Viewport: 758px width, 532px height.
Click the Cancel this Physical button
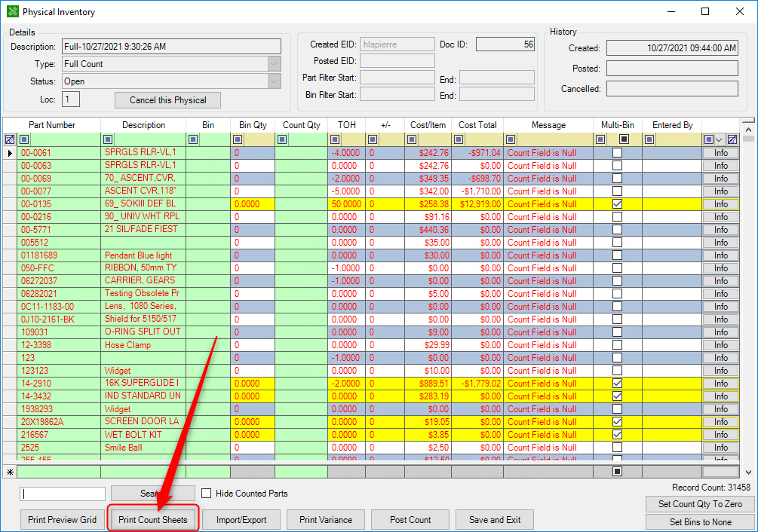click(168, 100)
